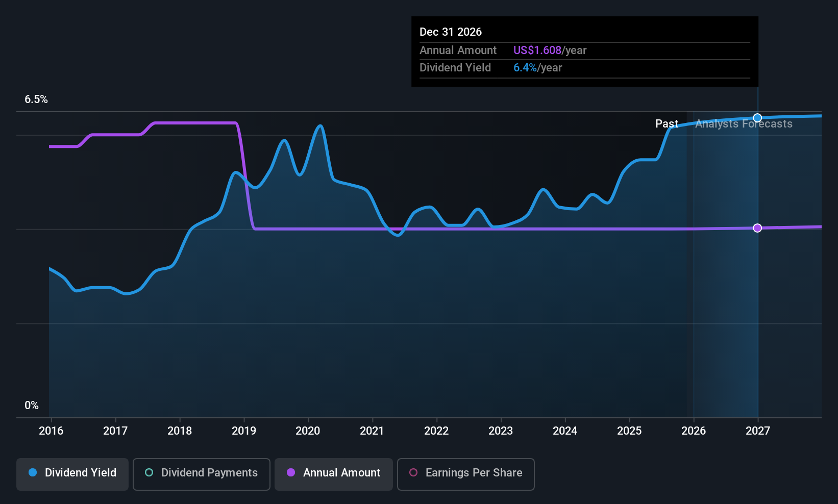The image size is (838, 504).
Task: Click the 2021 label on the x-axis
Action: coord(372,431)
